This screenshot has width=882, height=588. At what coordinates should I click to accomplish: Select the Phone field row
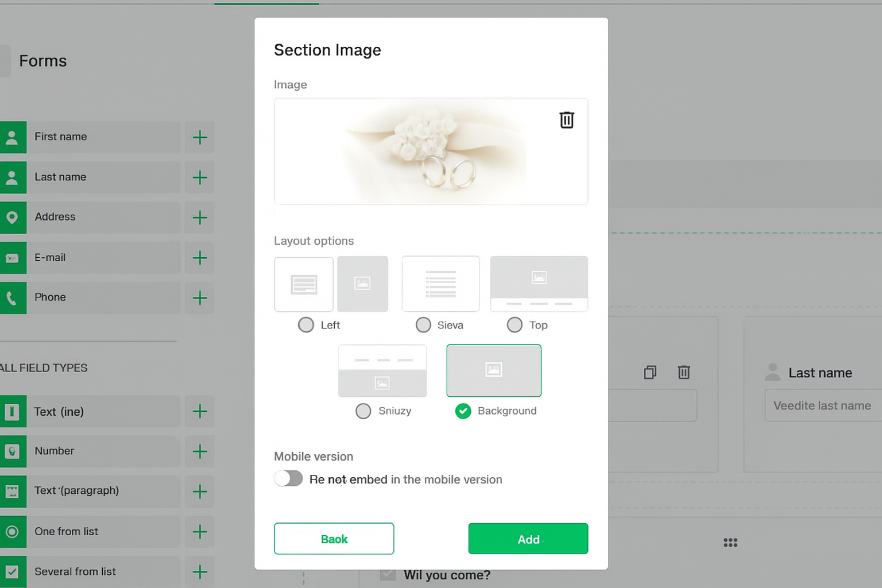(x=90, y=298)
